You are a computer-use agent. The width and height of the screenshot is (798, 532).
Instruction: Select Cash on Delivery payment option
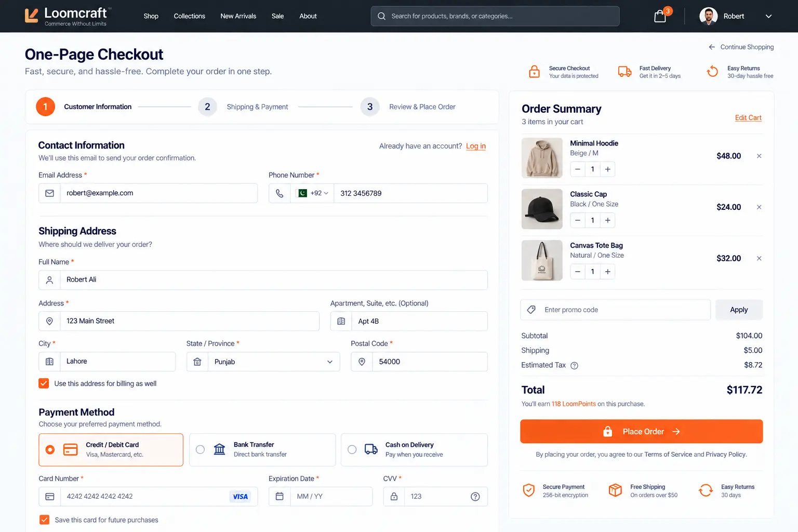(414, 450)
